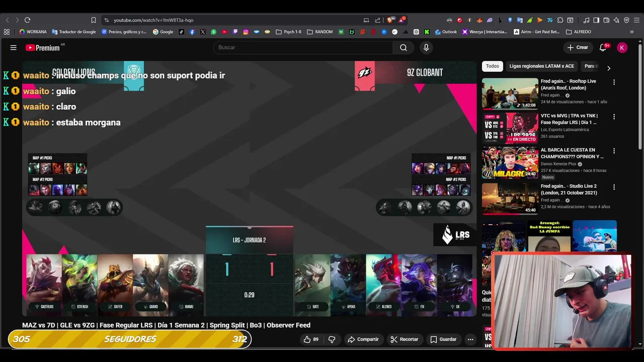Open the Brave VPN shield icon

626,20
